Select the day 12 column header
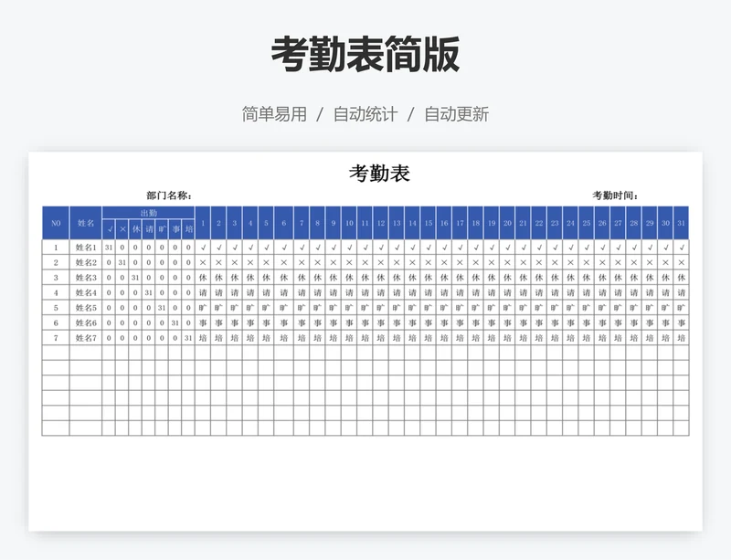The width and height of the screenshot is (731, 560). 381,223
